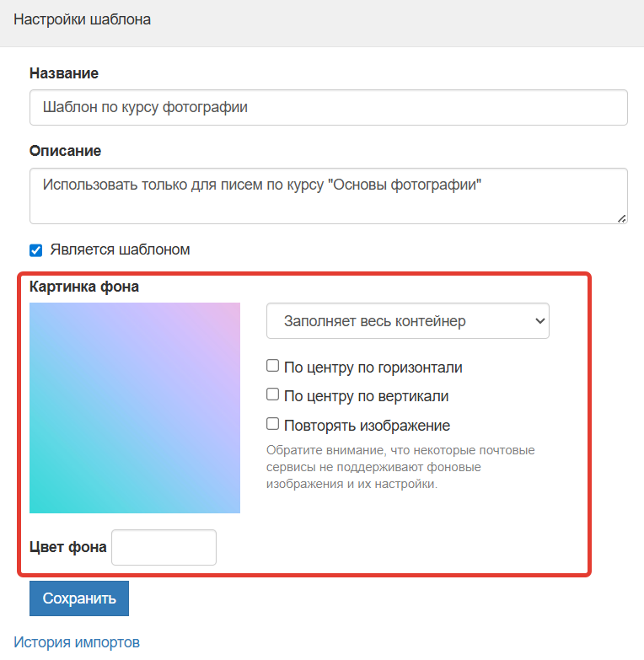Screen dimensions: 644x660
Task: Tick the Повторять изображение checkbox
Action: pos(273,424)
